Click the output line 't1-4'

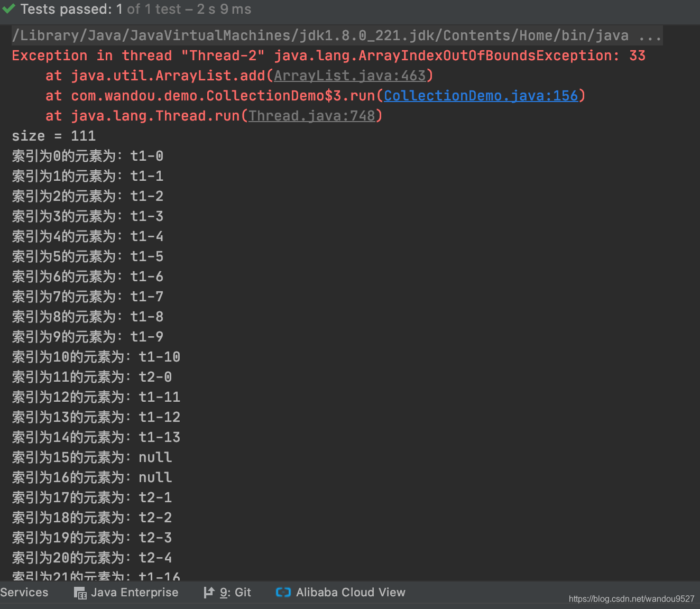88,236
